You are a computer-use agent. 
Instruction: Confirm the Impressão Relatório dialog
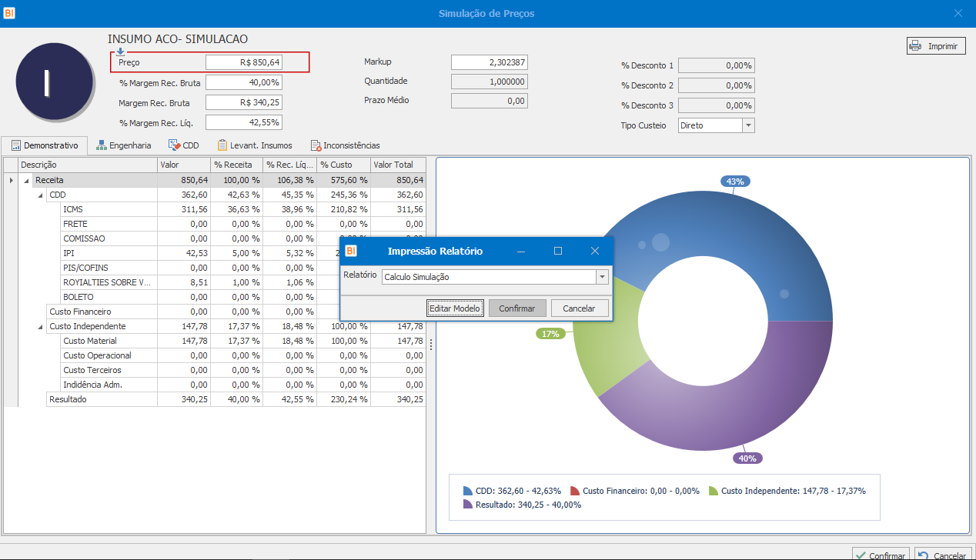click(516, 308)
